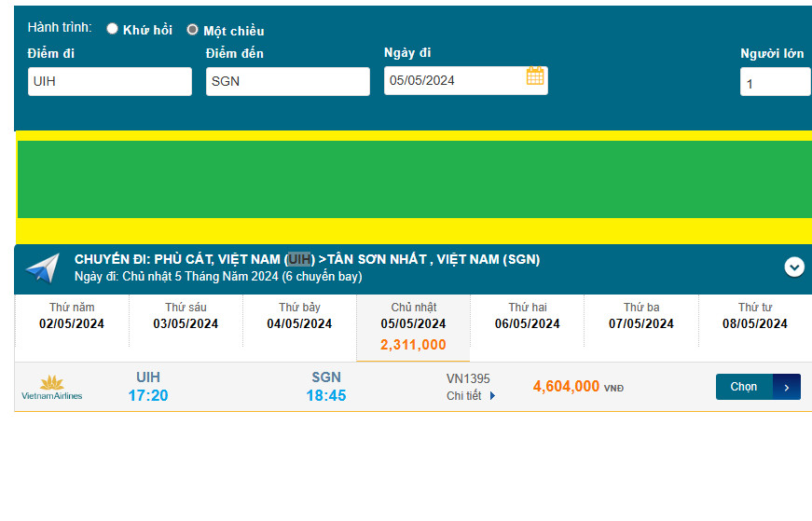Image resolution: width=812 pixels, height=521 pixels.
Task: Select the Một chiều one-way option
Action: 193,30
